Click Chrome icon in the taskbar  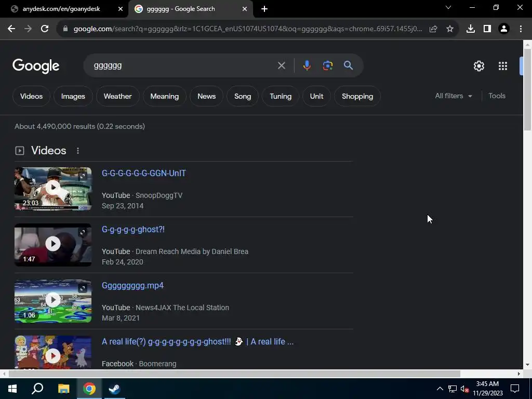coord(89,389)
